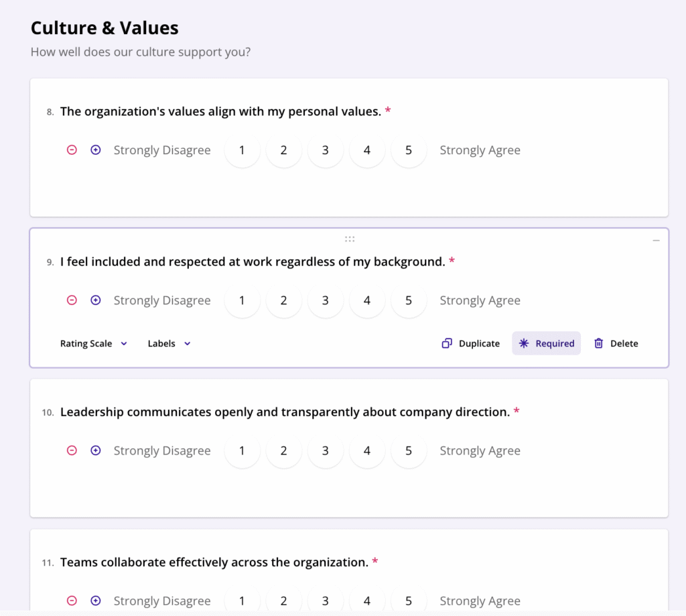Collapse question 9 with the minus icon
This screenshot has width=686, height=616.
[656, 241]
